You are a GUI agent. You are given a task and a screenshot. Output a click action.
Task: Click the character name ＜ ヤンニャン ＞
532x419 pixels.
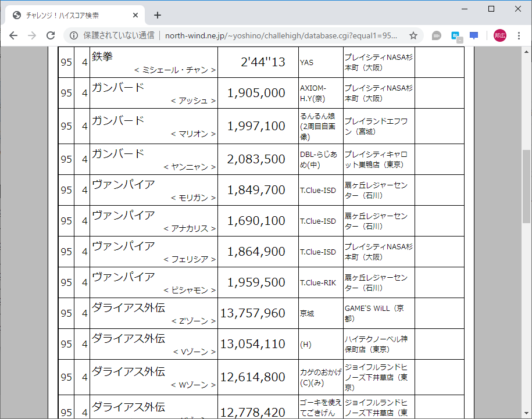pyautogui.click(x=190, y=167)
